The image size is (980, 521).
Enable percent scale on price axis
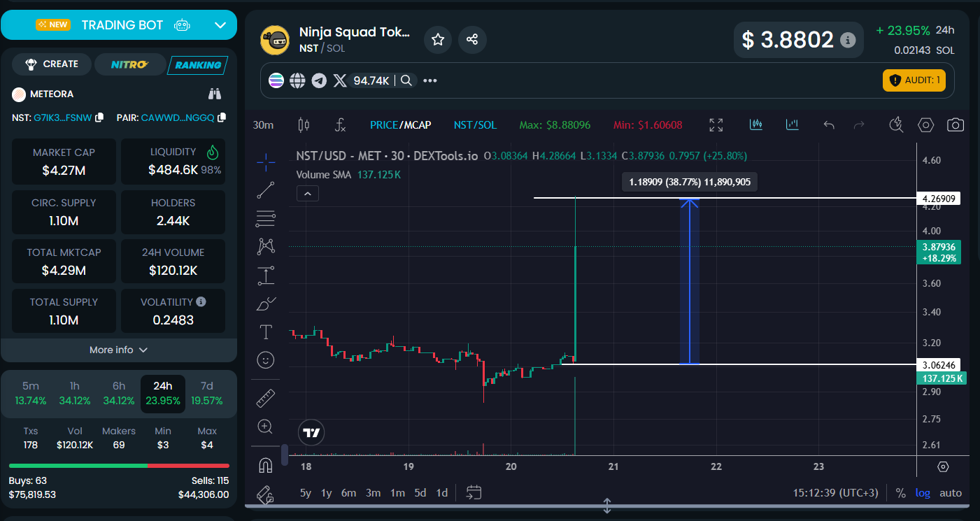(x=900, y=493)
